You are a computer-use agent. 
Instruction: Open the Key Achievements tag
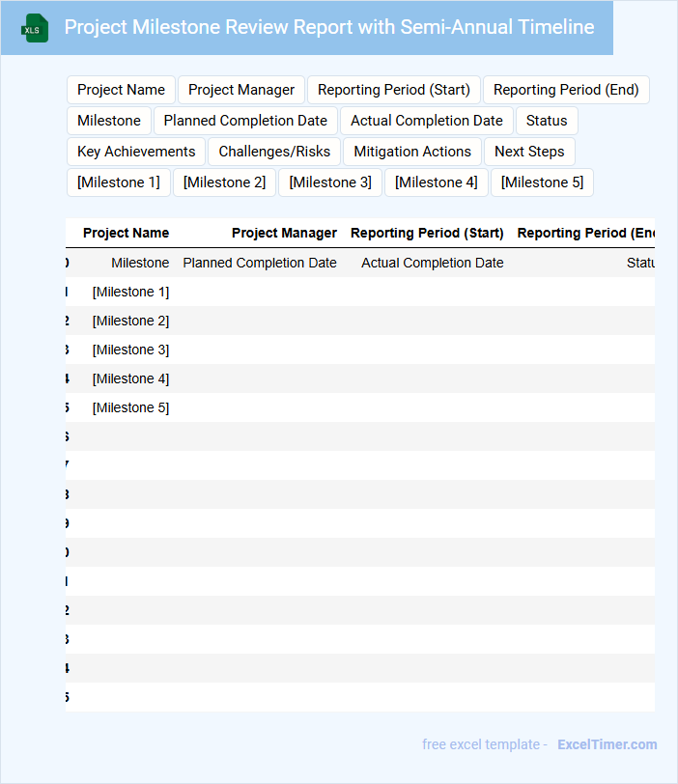pyautogui.click(x=136, y=152)
